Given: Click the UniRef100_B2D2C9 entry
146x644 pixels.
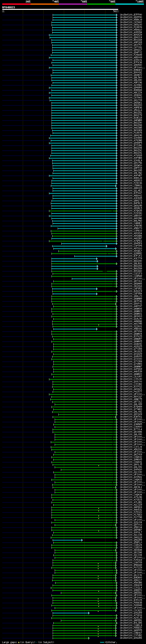Looking at the screenshot, I should coord(131,291).
